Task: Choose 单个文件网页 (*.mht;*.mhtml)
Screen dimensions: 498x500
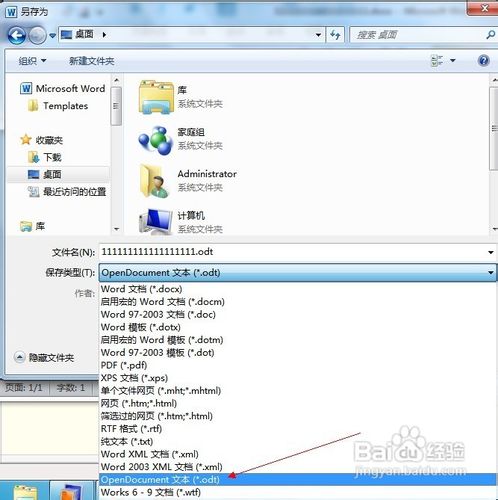Action: tap(297, 390)
